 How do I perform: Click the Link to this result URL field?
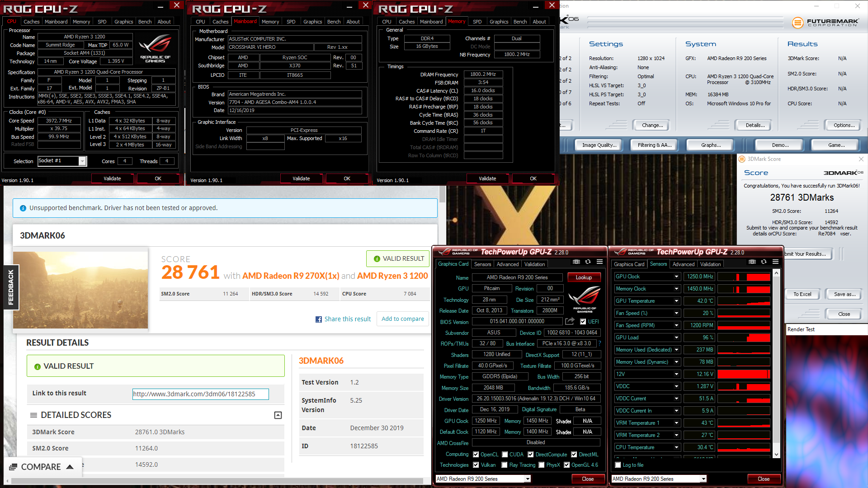[x=201, y=394]
